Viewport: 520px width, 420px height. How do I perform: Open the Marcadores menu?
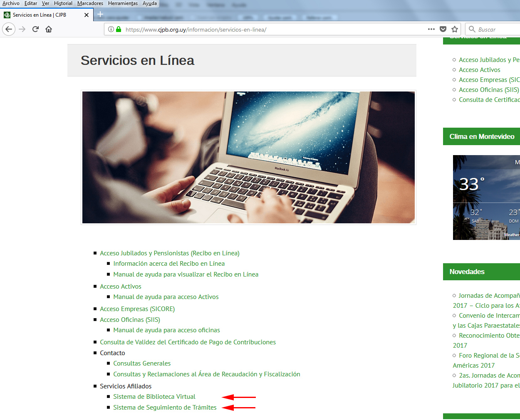90,3
